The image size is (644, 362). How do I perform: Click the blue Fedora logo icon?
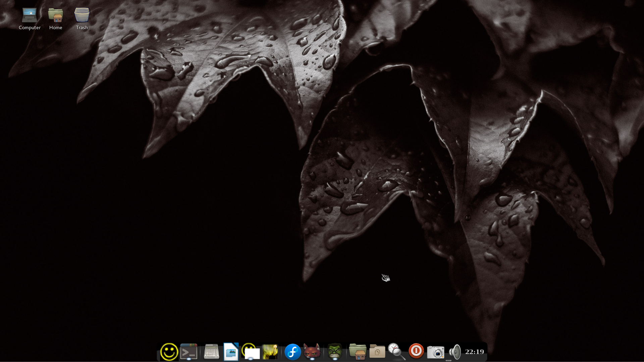coord(292,352)
